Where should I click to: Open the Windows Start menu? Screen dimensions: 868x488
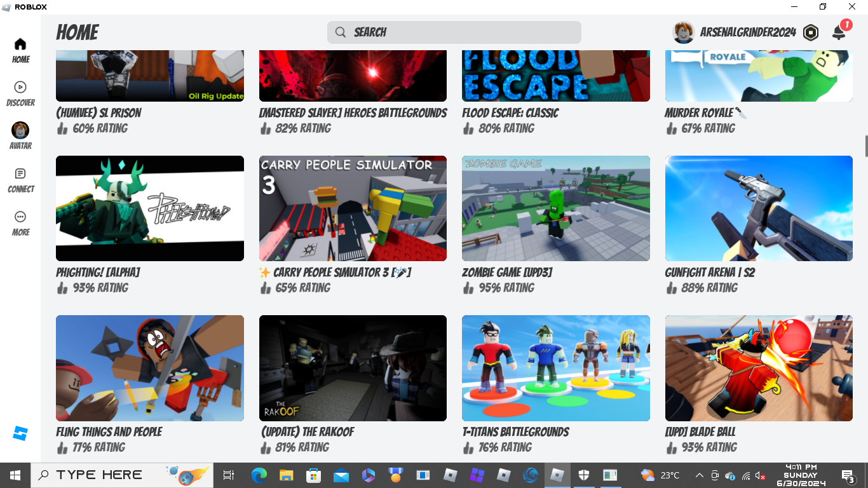15,475
